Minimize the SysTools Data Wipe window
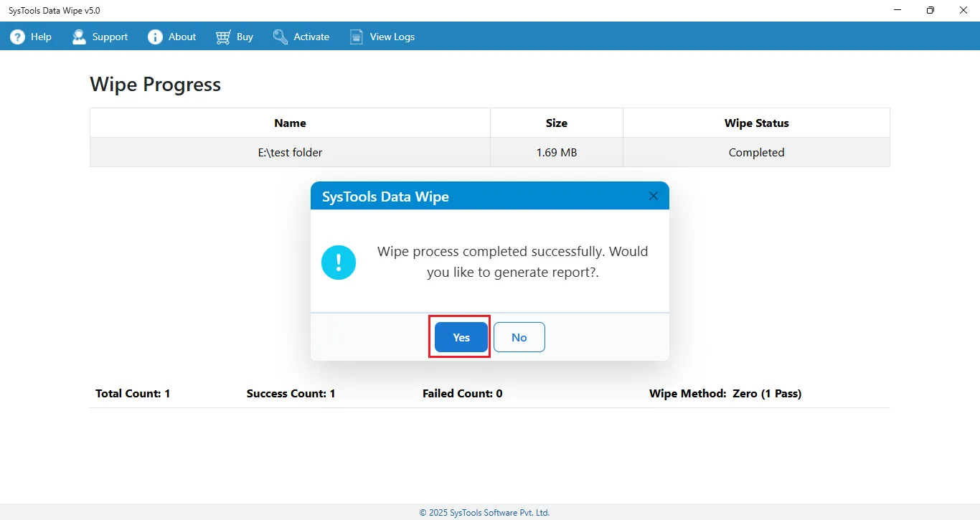Screen dimensions: 980x520 click(x=897, y=10)
